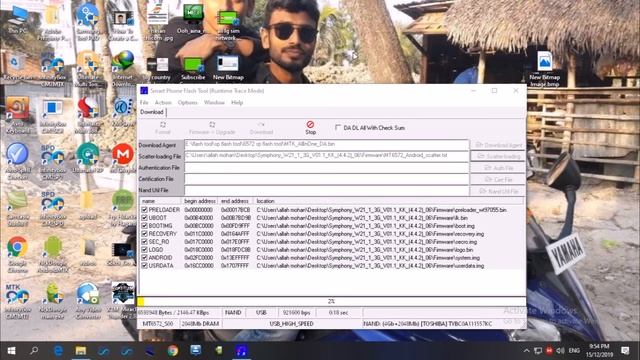Open File Explorer from the taskbar

click(81, 351)
